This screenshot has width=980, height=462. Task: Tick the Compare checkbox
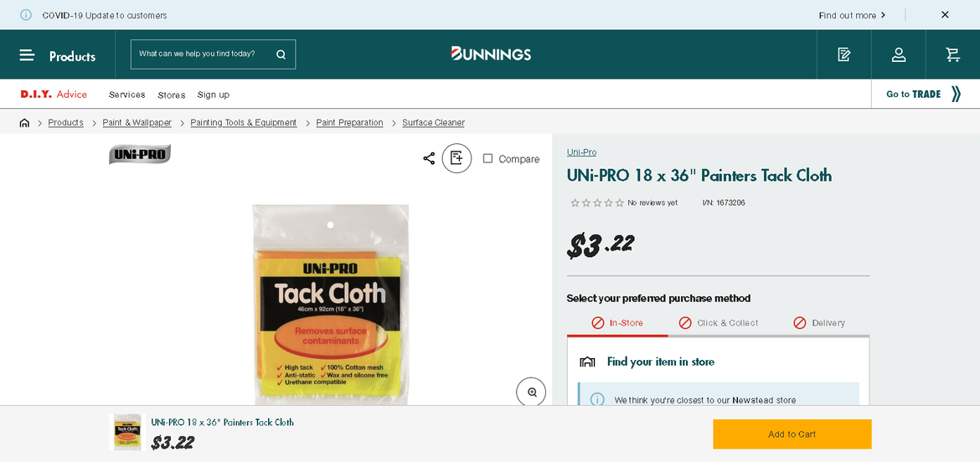point(487,158)
